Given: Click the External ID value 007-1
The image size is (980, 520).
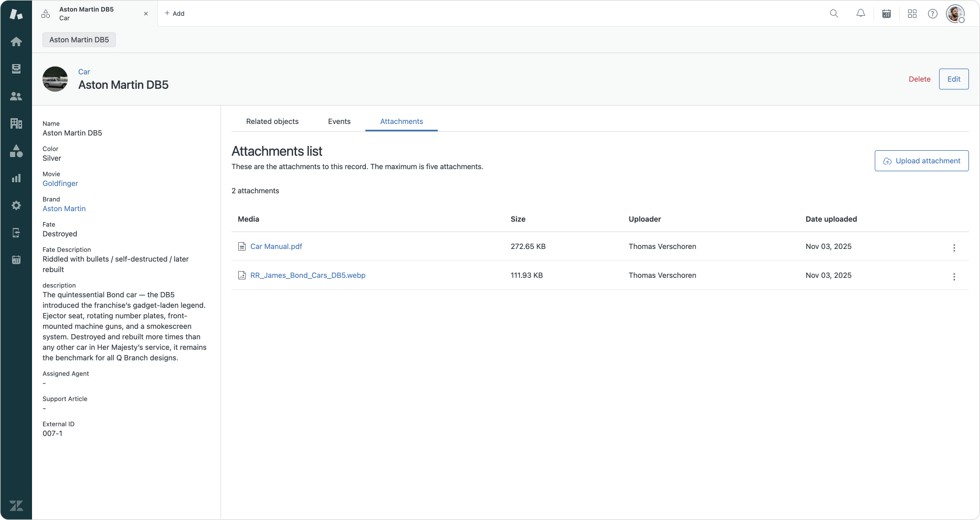Looking at the screenshot, I should [x=52, y=433].
